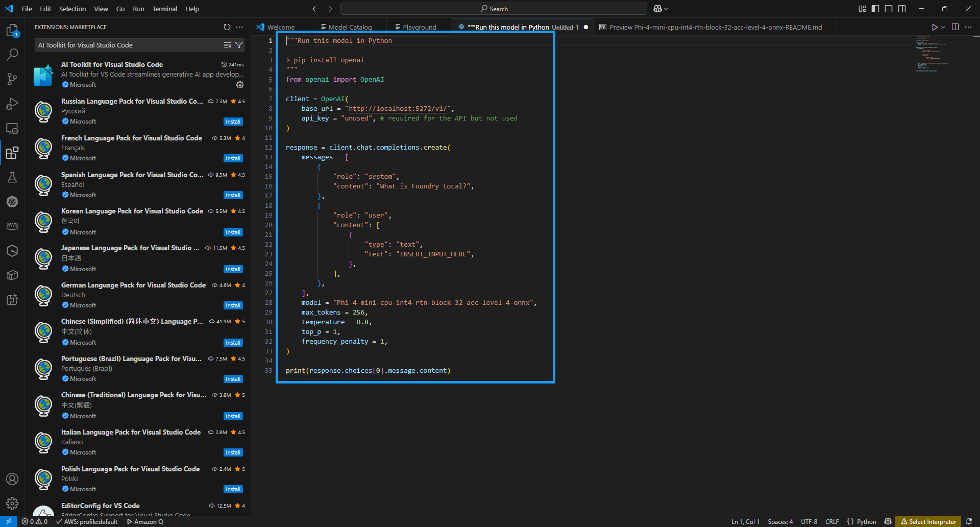The height and width of the screenshot is (527, 980).
Task: Install the Italian Language Pack
Action: tap(233, 452)
